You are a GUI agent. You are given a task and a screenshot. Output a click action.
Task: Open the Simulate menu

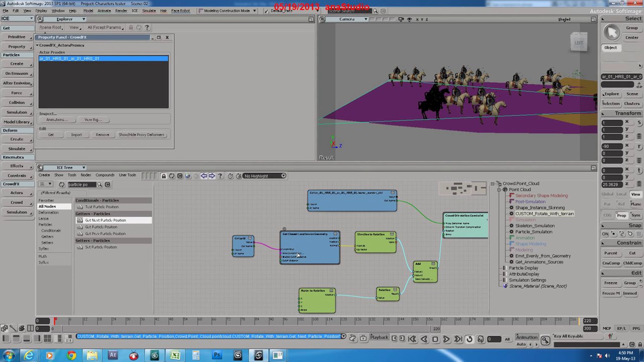pyautogui.click(x=149, y=11)
